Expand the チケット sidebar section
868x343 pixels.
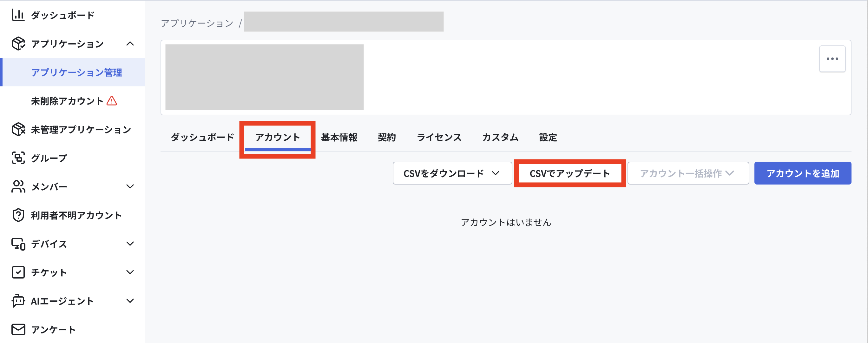coord(130,272)
